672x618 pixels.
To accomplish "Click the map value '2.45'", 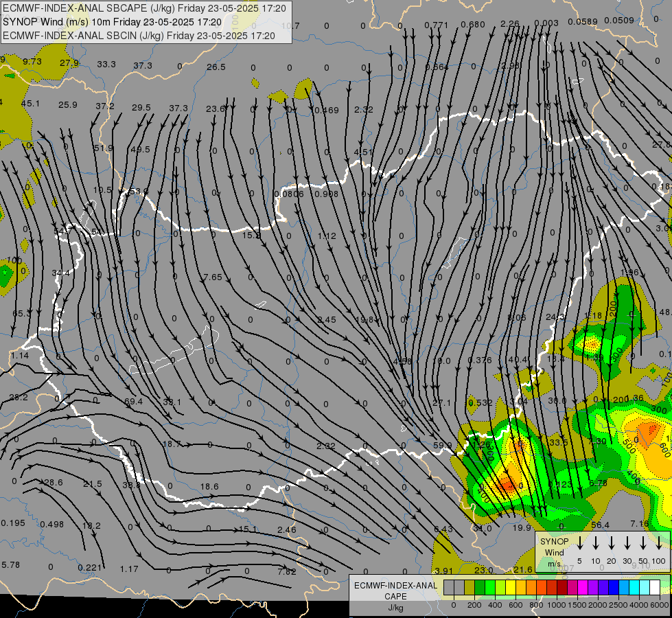I will (x=327, y=319).
